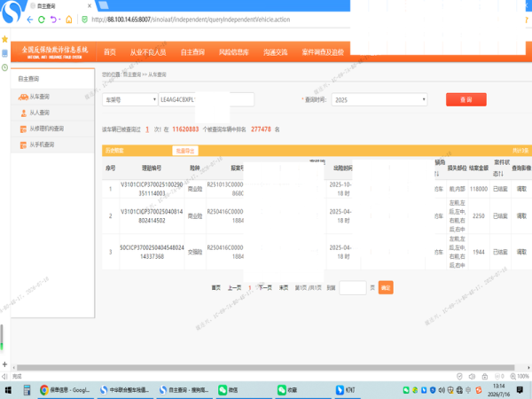
Task: Click 调取 for the row with amount 118000
Action: click(521, 189)
